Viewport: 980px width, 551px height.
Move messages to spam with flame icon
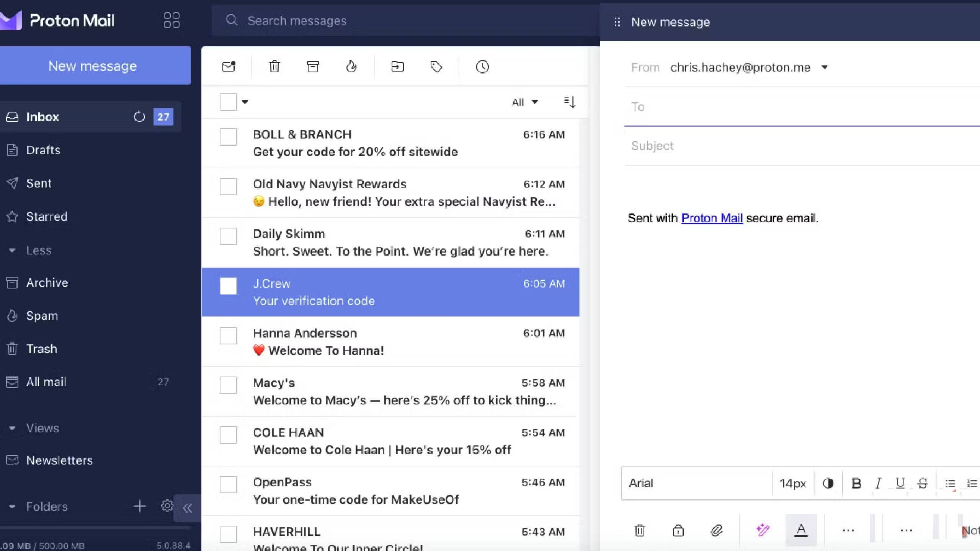pos(351,66)
